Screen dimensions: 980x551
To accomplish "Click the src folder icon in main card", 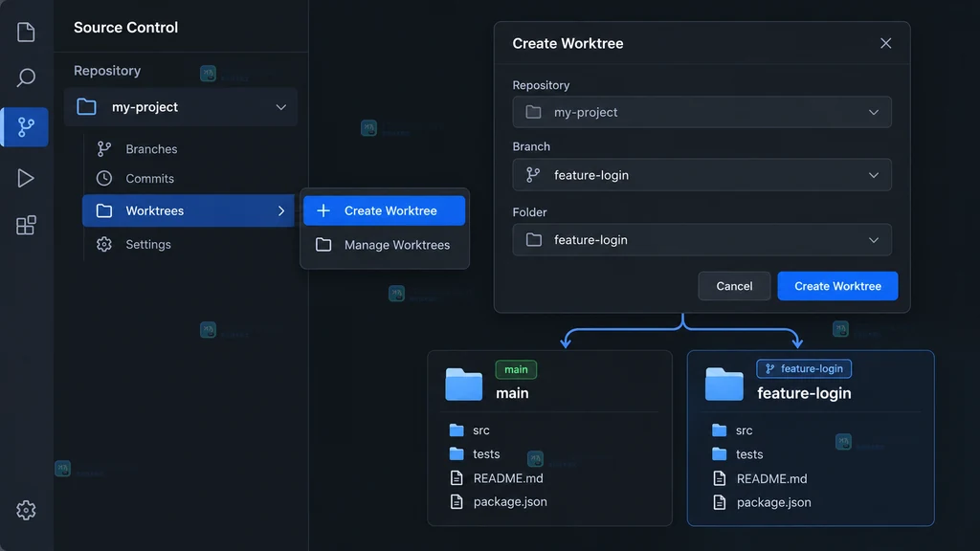I will pos(457,430).
